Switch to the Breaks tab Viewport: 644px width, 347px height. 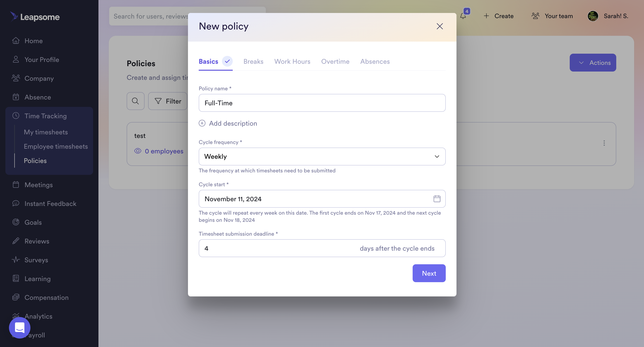[253, 61]
